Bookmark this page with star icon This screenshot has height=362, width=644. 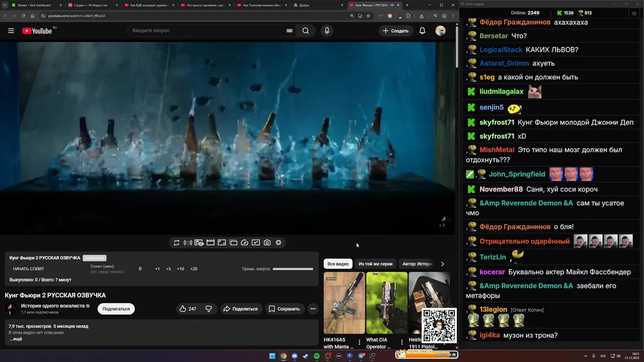[x=368, y=16]
